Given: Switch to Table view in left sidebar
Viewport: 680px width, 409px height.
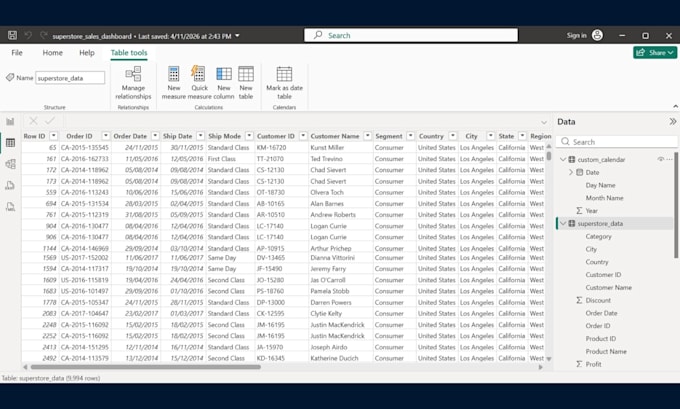Looking at the screenshot, I should pyautogui.click(x=10, y=143).
